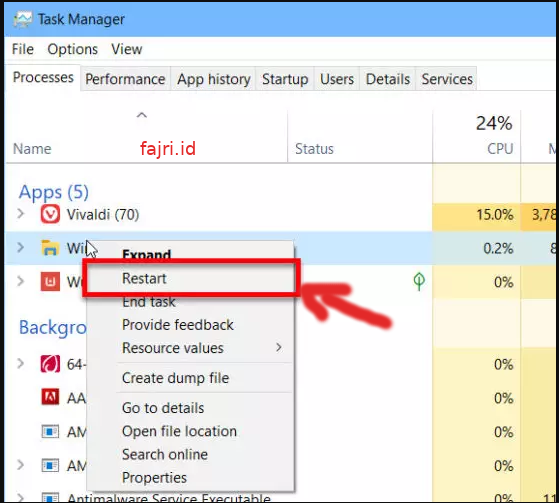This screenshot has height=503, width=559.
Task: Click the Task Manager title bar icon
Action: point(23,19)
